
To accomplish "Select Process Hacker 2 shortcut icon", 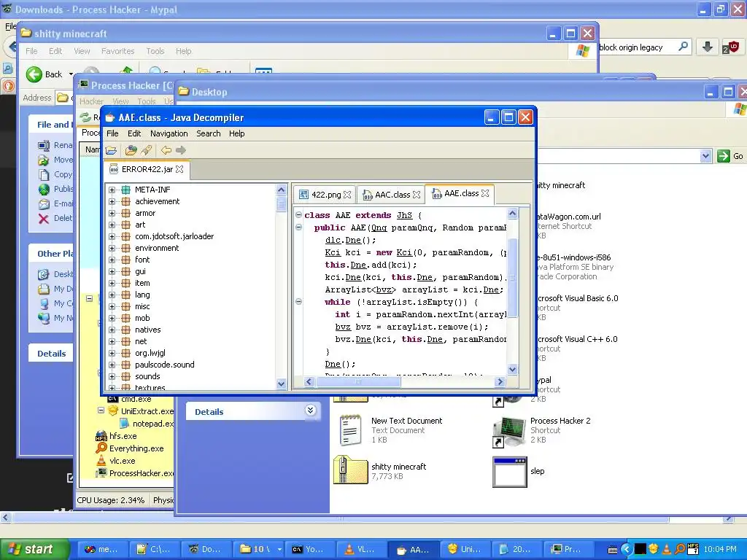I will tap(509, 432).
